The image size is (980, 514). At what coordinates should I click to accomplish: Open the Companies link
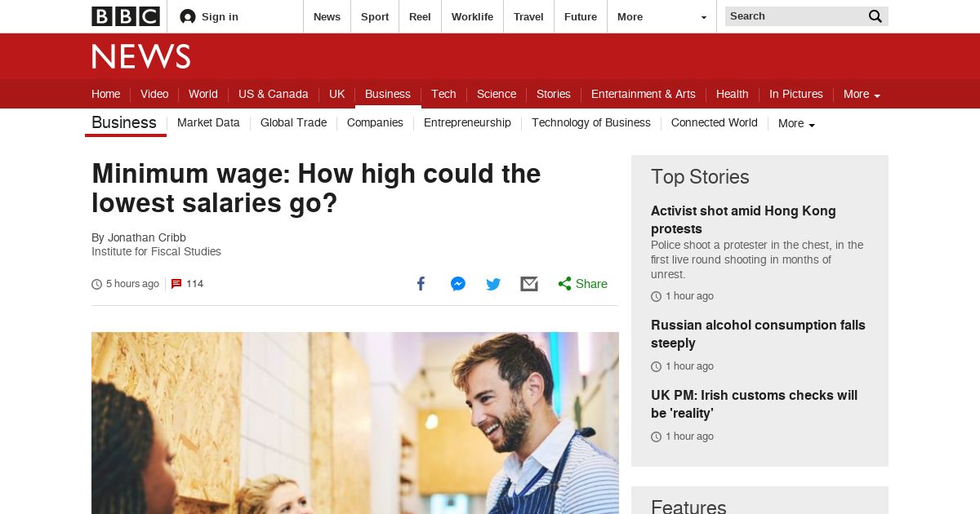tap(375, 122)
